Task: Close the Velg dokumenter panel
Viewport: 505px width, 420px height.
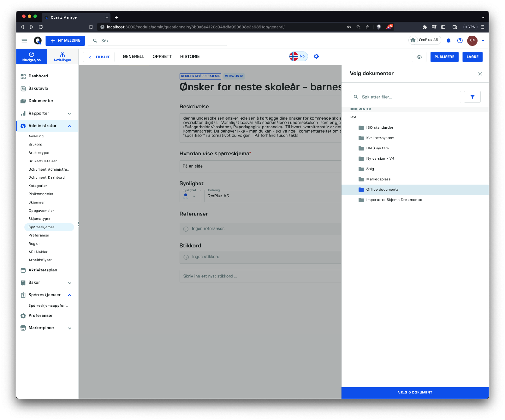Action: click(480, 74)
